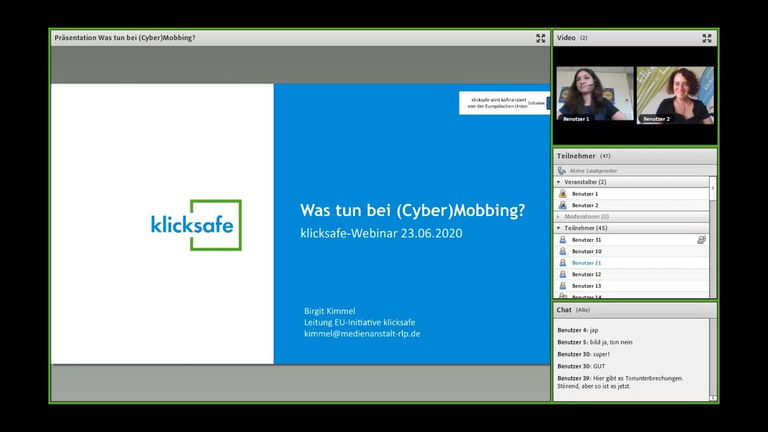The height and width of the screenshot is (432, 768).
Task: Click the Aktive Lautsprecher speaker icon
Action: (562, 171)
